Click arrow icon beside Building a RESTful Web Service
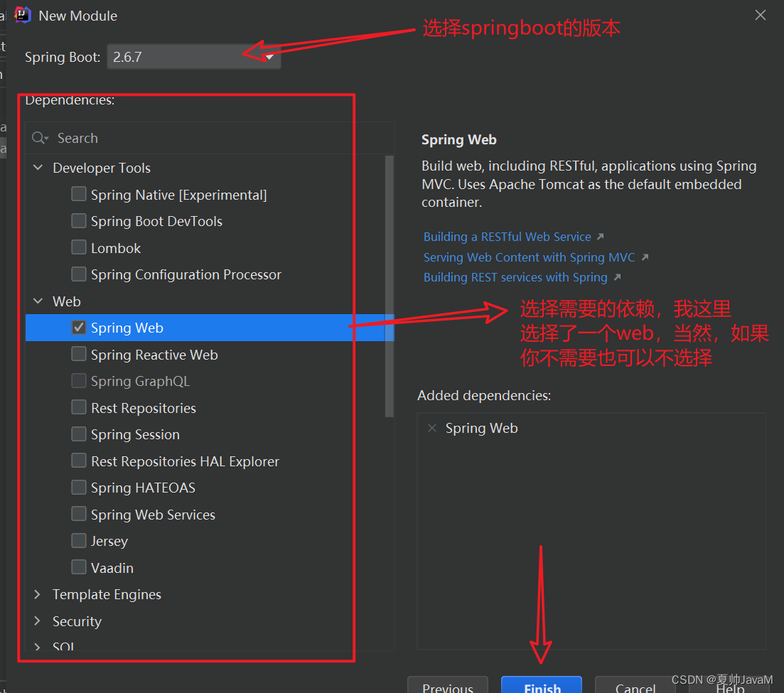Image resolution: width=784 pixels, height=693 pixels. click(601, 237)
